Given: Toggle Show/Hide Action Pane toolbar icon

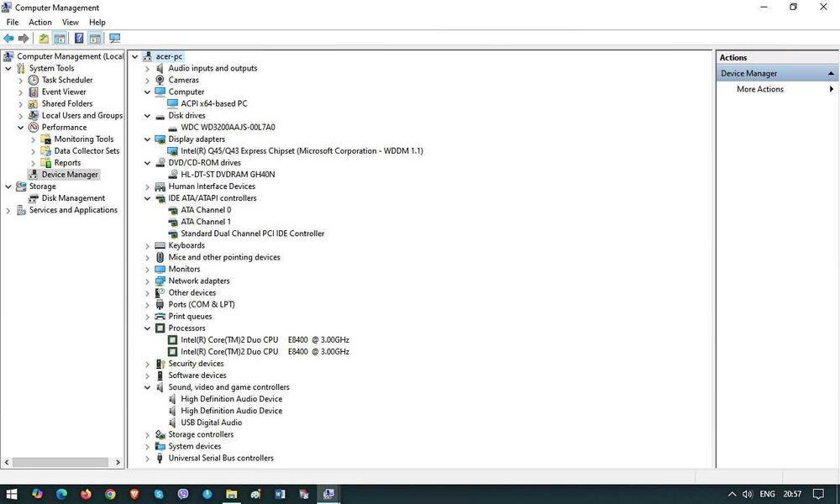Looking at the screenshot, I should 95,38.
